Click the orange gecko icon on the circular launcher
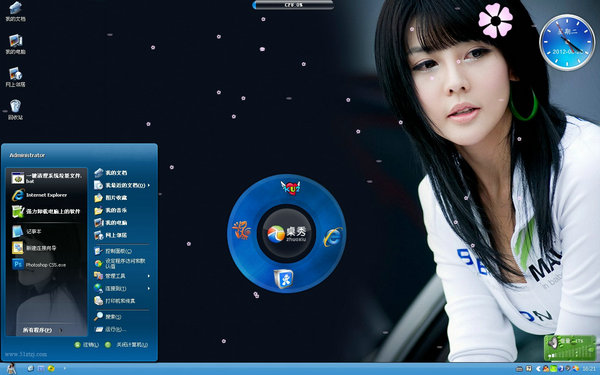Image resolution: width=600 pixels, height=375 pixels. click(241, 230)
